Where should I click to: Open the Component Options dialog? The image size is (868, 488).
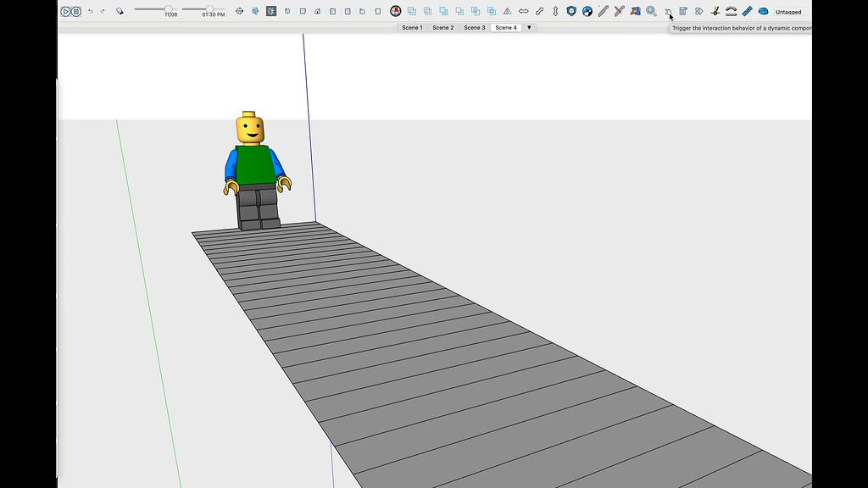point(683,11)
